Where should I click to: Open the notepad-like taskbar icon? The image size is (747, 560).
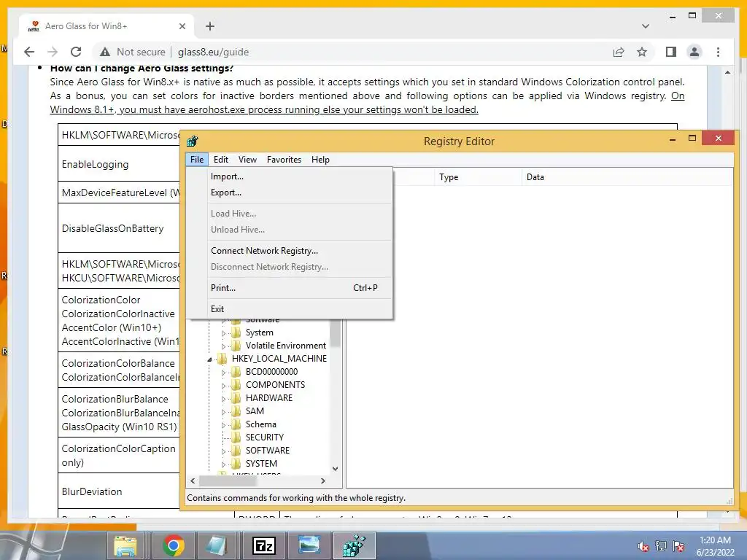tap(217, 545)
